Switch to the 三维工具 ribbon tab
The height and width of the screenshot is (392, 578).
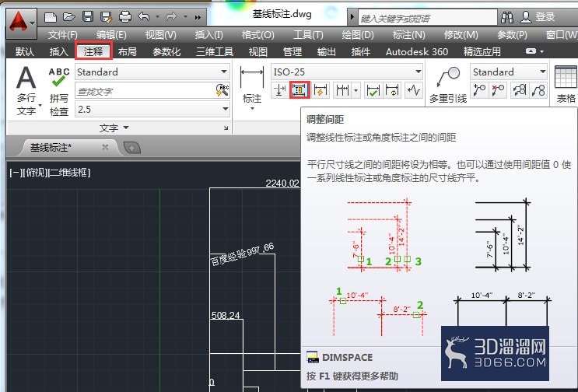tap(215, 51)
